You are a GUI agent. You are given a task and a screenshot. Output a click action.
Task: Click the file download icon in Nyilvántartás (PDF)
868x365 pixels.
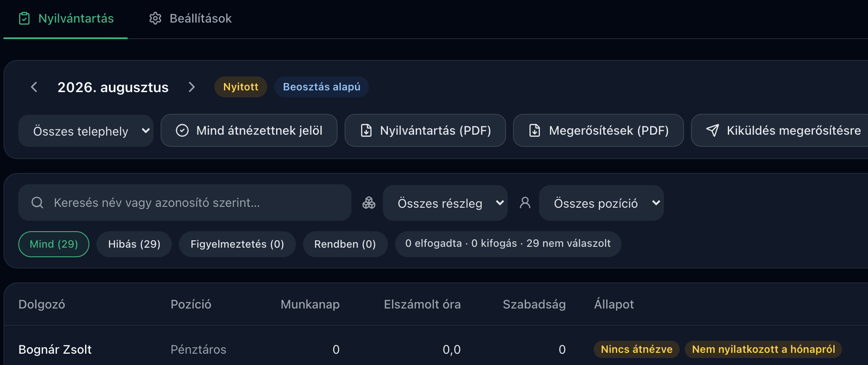pyautogui.click(x=366, y=130)
